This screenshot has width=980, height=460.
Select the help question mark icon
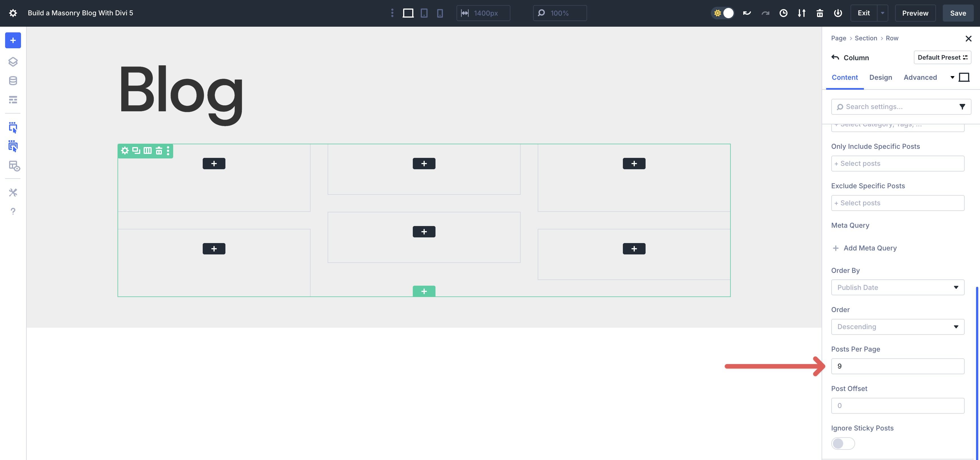(x=13, y=211)
